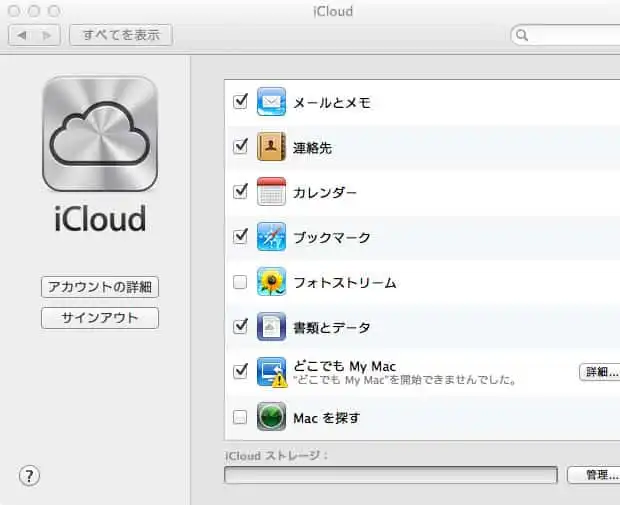Click the Mail and Notes envelope icon

(271, 102)
